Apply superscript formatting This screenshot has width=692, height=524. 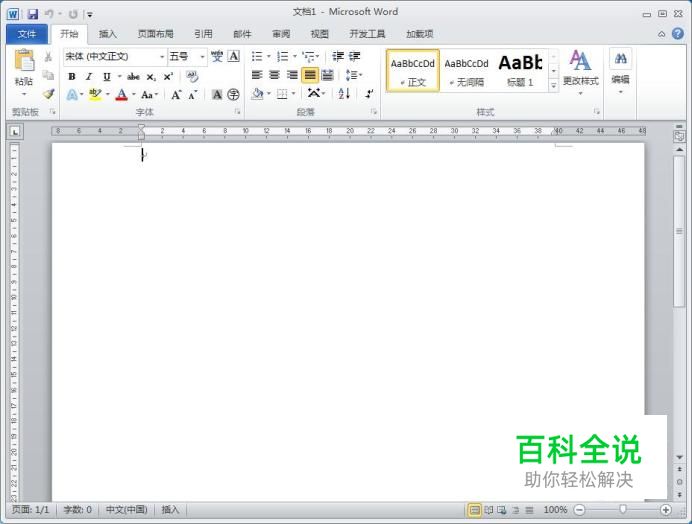[168, 77]
